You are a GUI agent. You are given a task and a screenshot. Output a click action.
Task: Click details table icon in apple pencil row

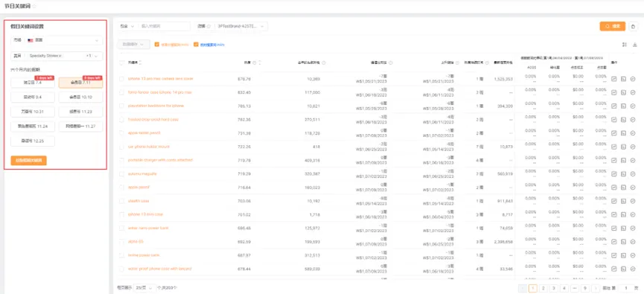[x=623, y=188]
